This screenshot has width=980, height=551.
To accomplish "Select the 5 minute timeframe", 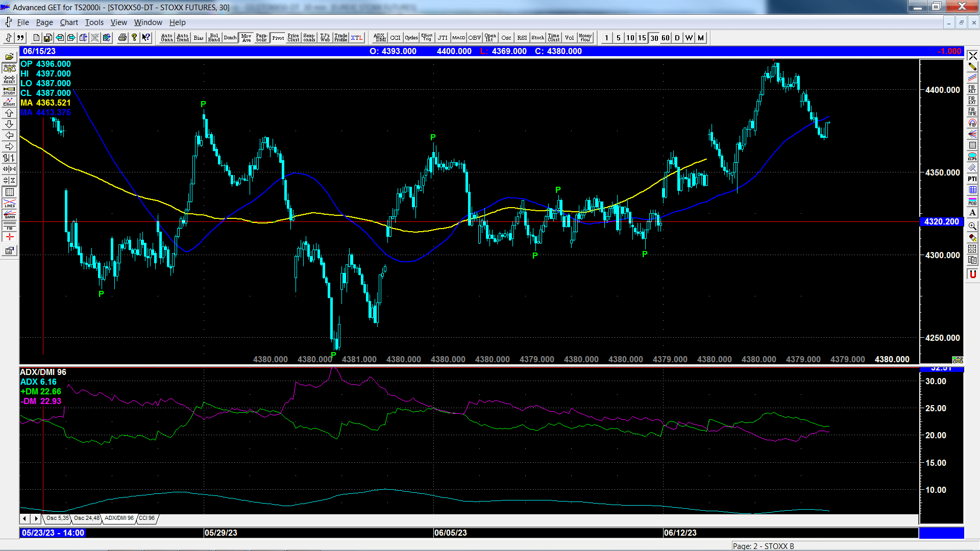I will click(619, 38).
